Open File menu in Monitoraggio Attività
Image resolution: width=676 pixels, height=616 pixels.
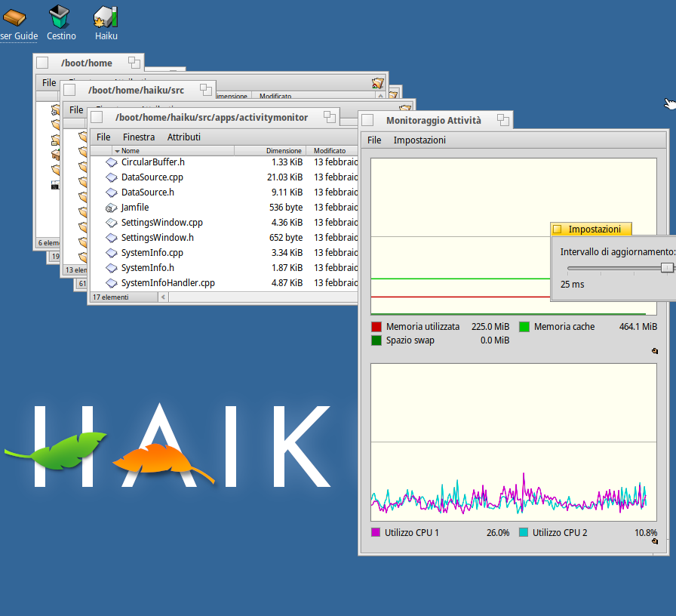(374, 140)
